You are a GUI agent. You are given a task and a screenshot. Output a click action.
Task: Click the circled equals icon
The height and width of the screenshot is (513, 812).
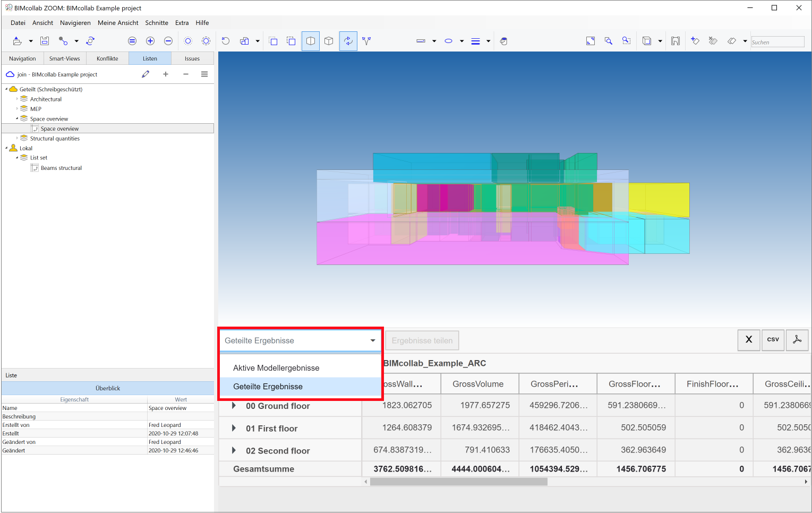point(132,41)
